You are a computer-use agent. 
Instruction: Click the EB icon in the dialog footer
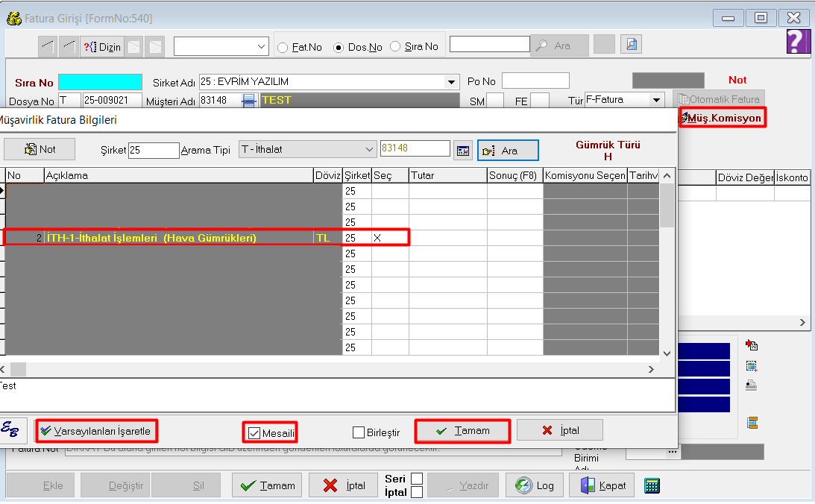click(x=12, y=430)
